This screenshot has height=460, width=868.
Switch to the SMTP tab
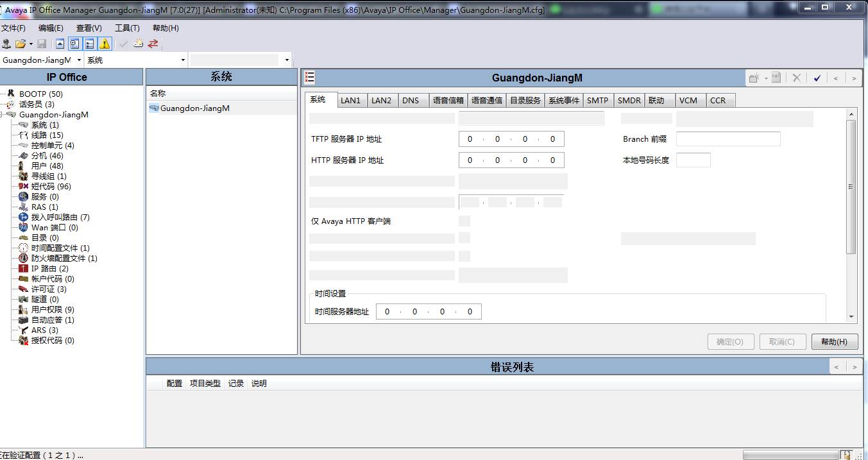coord(597,101)
